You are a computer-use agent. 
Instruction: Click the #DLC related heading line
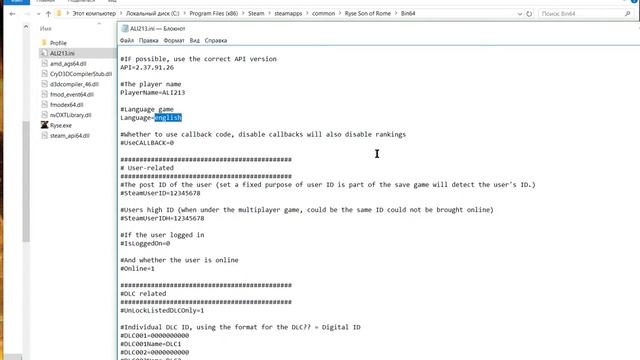click(143, 293)
